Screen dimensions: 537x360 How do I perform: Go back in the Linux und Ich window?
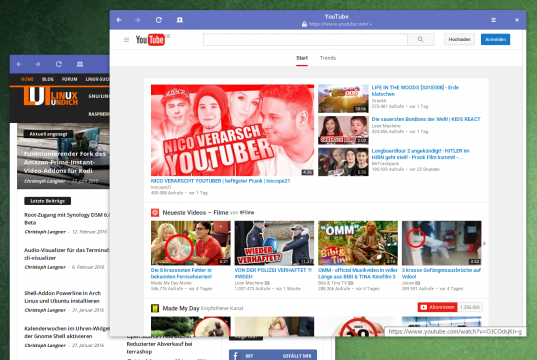(19, 64)
